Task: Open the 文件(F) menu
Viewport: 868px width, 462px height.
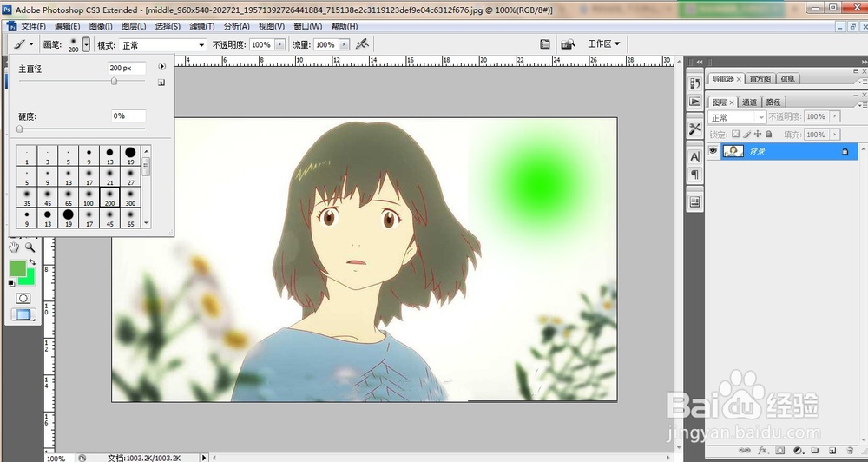Action: click(33, 26)
